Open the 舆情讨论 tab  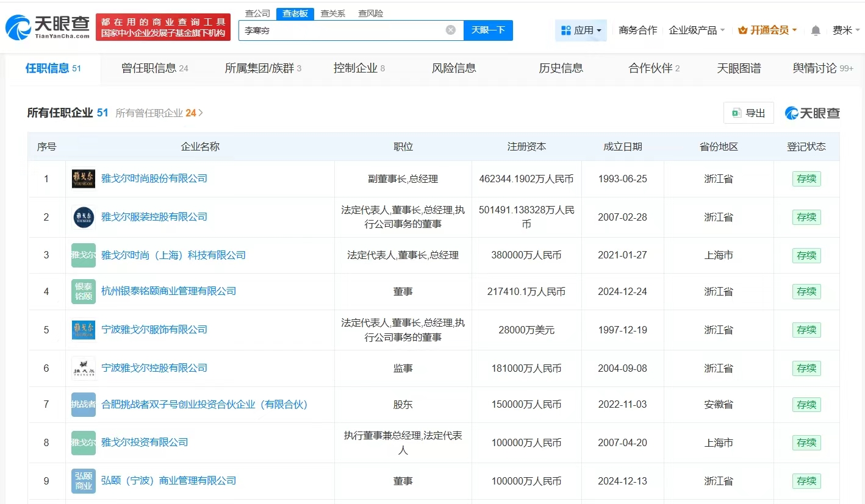823,68
